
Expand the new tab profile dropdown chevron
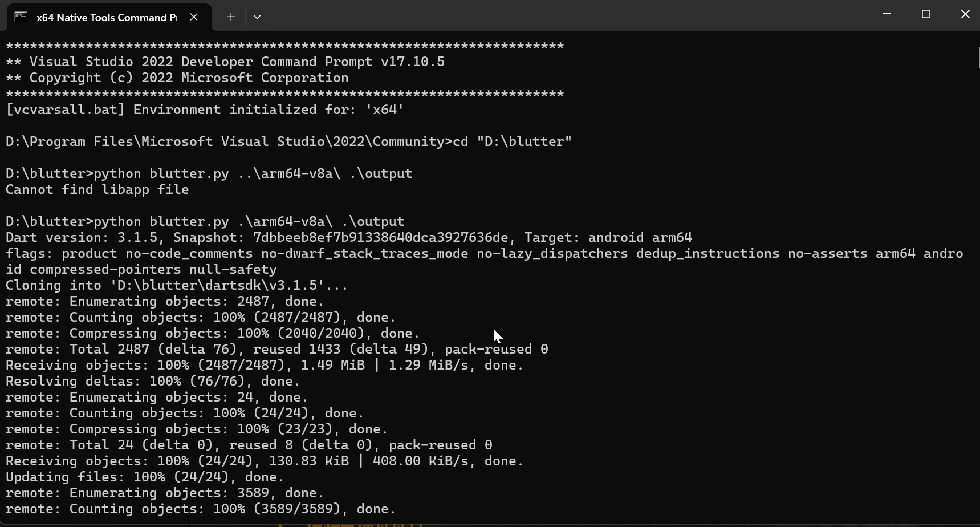tap(257, 17)
